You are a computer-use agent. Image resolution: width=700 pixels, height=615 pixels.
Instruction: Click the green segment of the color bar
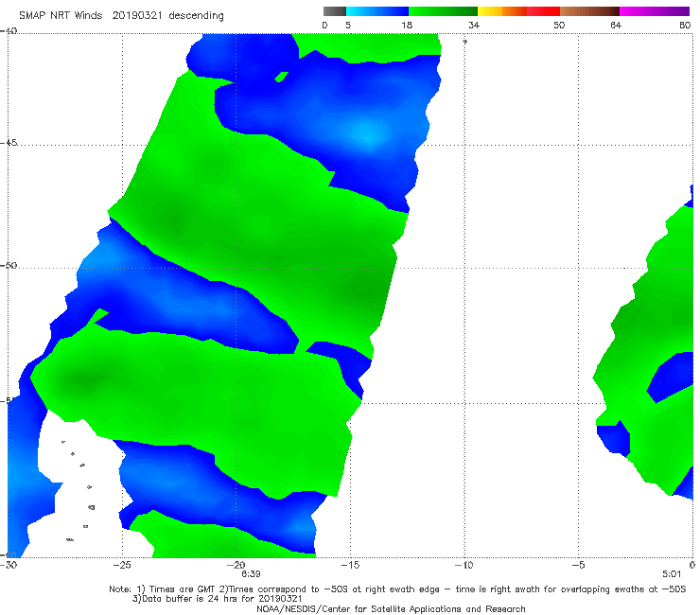click(x=443, y=11)
